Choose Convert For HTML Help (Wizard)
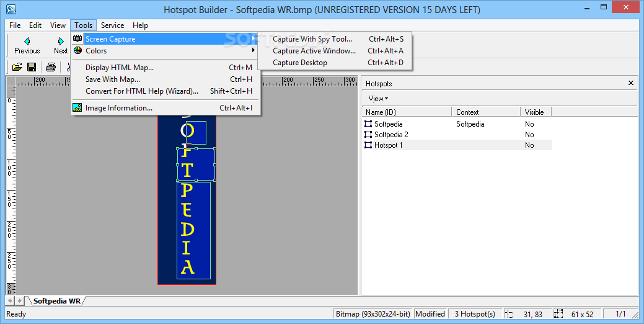This screenshot has height=324, width=644. 166,91
